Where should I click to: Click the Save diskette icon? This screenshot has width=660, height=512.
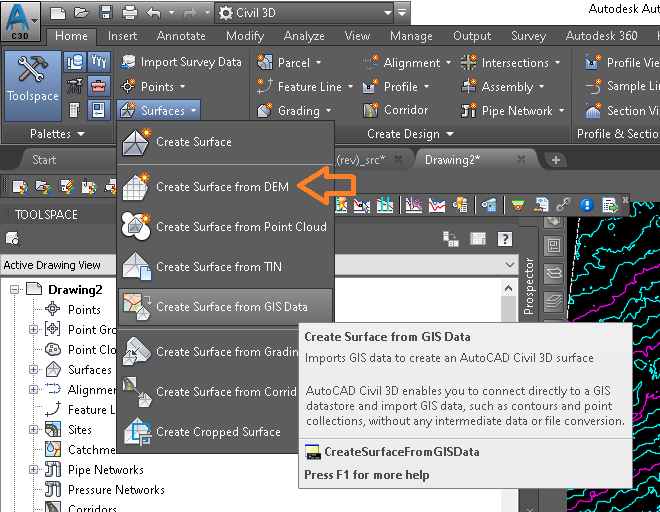click(x=106, y=13)
